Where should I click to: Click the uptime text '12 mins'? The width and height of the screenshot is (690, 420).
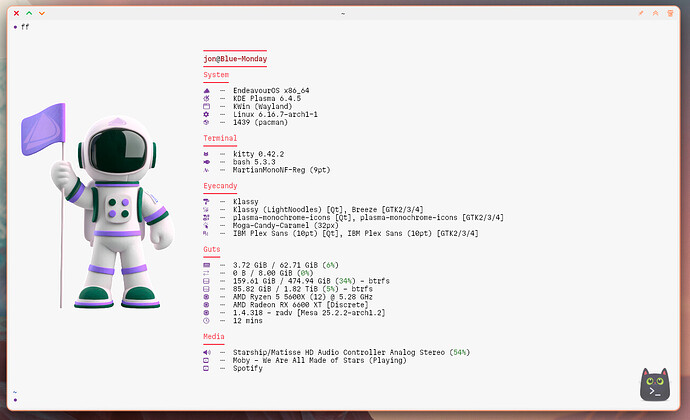[248, 321]
